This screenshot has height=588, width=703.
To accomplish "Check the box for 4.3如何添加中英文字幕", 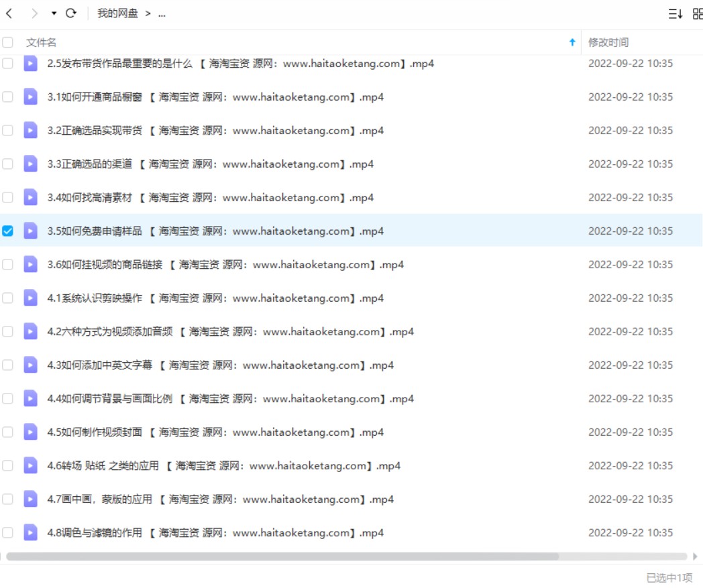I will (7, 365).
